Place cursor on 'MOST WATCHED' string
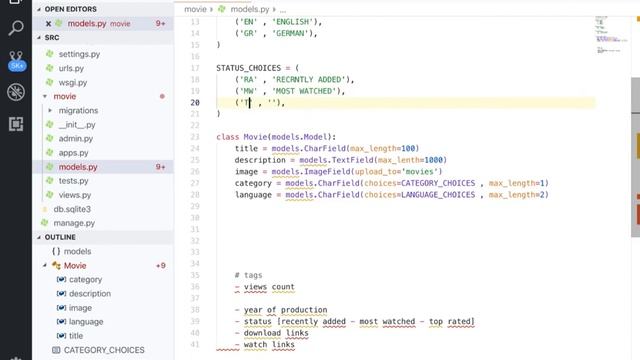This screenshot has height=360, width=640. click(x=304, y=91)
